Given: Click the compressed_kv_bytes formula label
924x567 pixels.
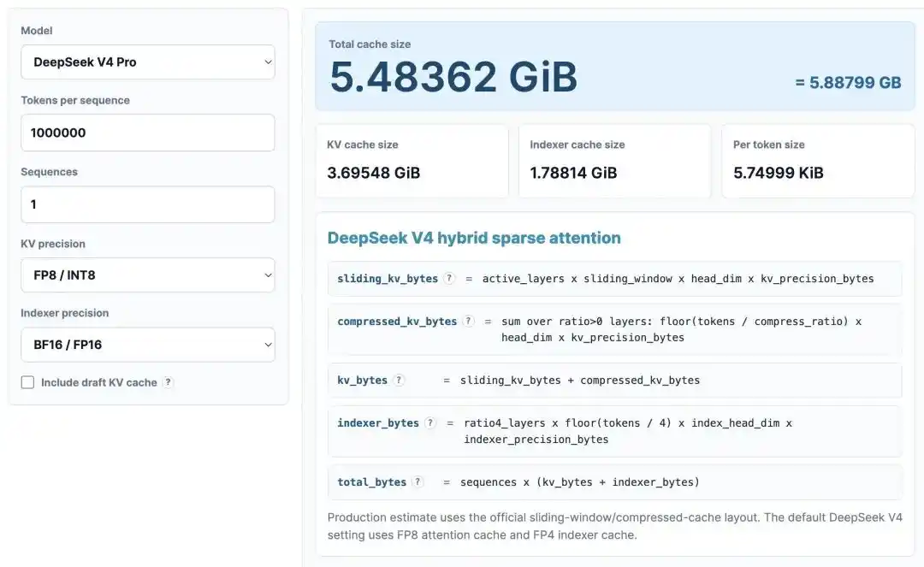Looking at the screenshot, I should 397,322.
